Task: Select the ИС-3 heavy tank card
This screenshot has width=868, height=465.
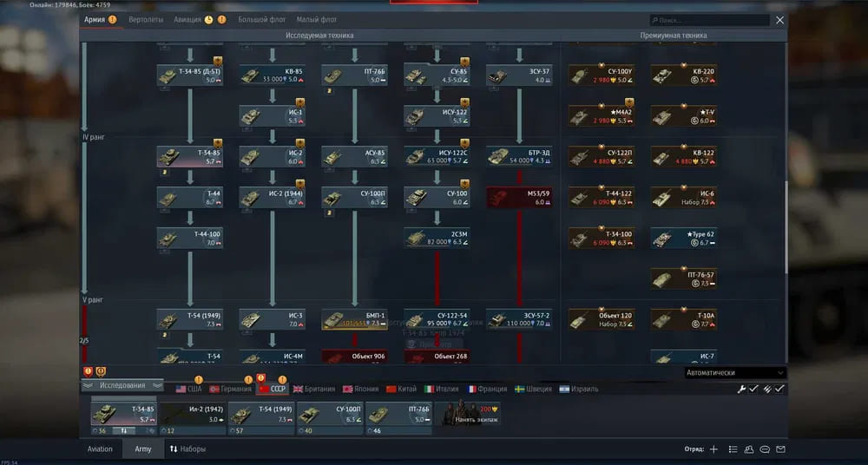Action: point(272,319)
